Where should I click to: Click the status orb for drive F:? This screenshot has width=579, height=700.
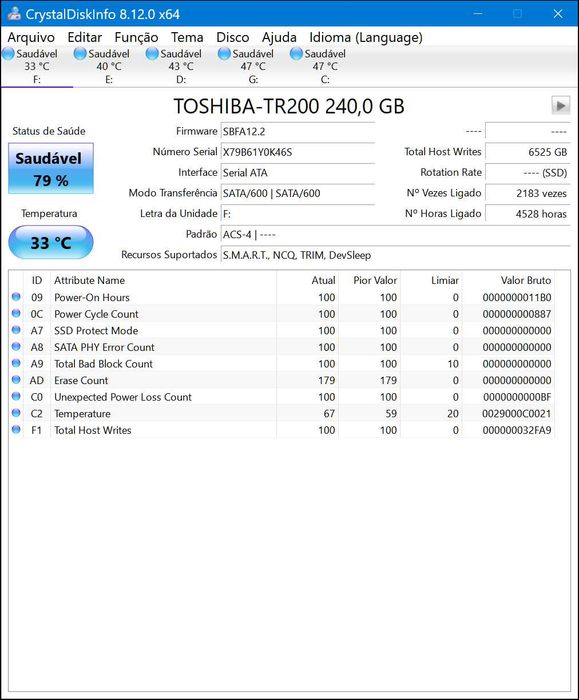(8, 54)
